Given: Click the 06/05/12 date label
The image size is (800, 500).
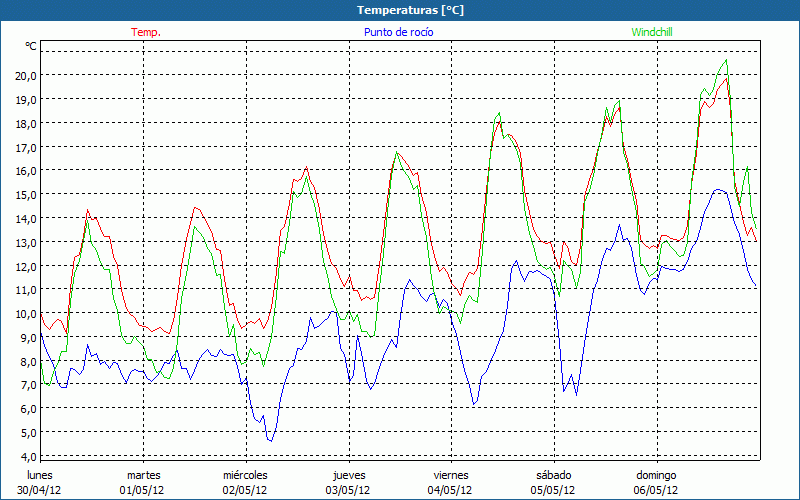Looking at the screenshot, I should [657, 490].
